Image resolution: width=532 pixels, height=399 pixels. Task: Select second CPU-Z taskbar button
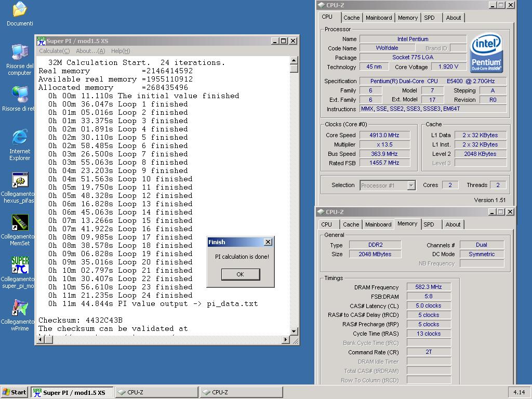[x=241, y=392]
